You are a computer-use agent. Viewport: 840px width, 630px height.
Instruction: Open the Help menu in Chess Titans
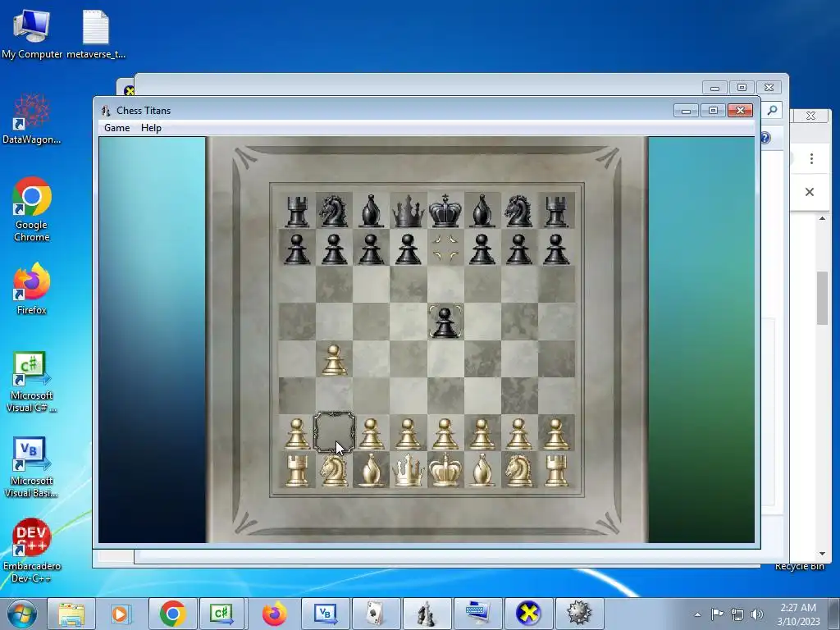point(151,128)
